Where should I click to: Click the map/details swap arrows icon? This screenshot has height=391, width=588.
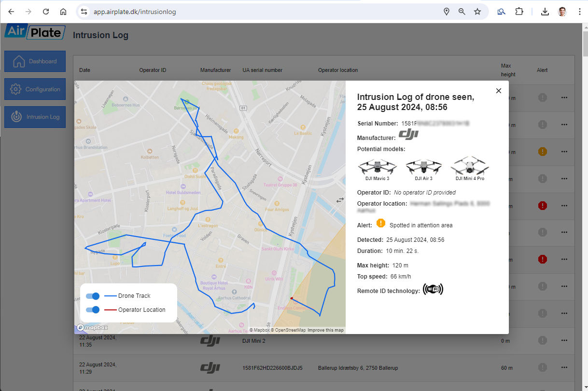pyautogui.click(x=340, y=199)
